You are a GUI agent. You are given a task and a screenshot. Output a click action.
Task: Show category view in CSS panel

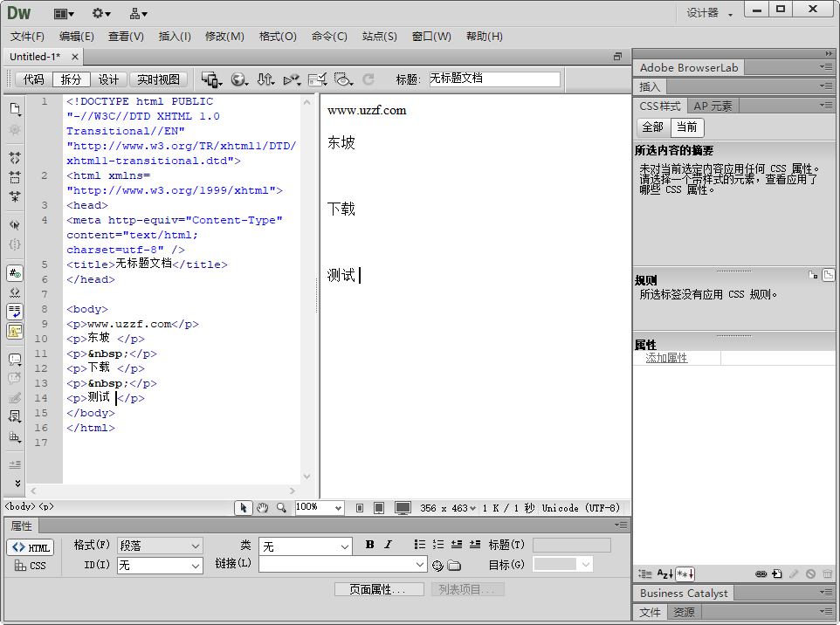(x=645, y=574)
